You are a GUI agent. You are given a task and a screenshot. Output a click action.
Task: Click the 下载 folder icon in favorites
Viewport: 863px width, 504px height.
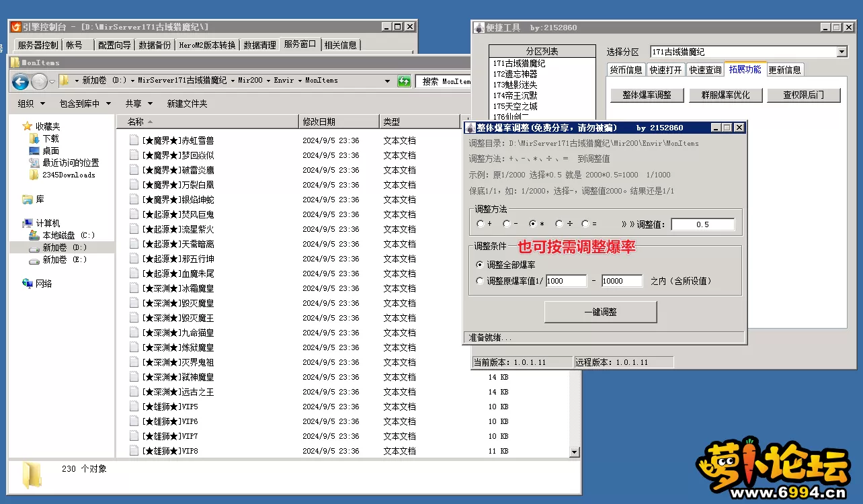coord(34,138)
